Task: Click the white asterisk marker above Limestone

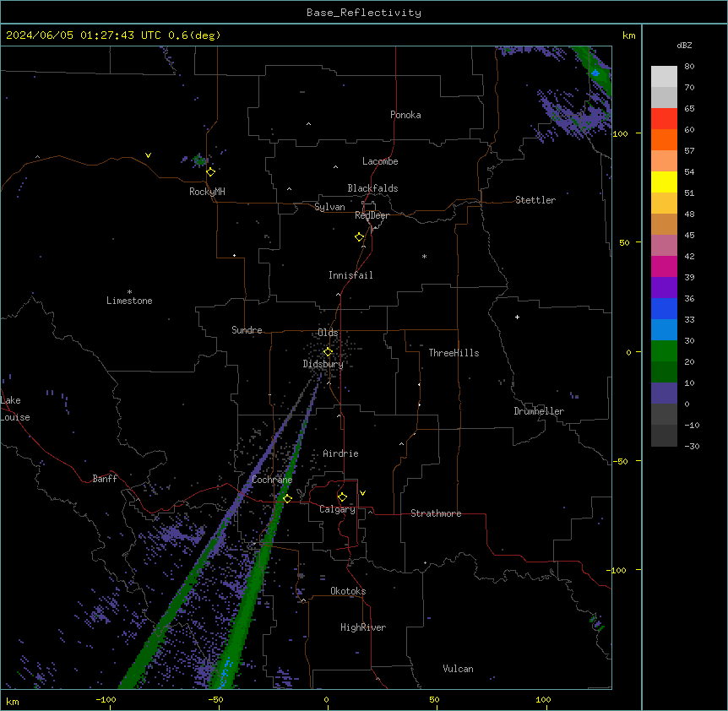Action: coord(129,291)
